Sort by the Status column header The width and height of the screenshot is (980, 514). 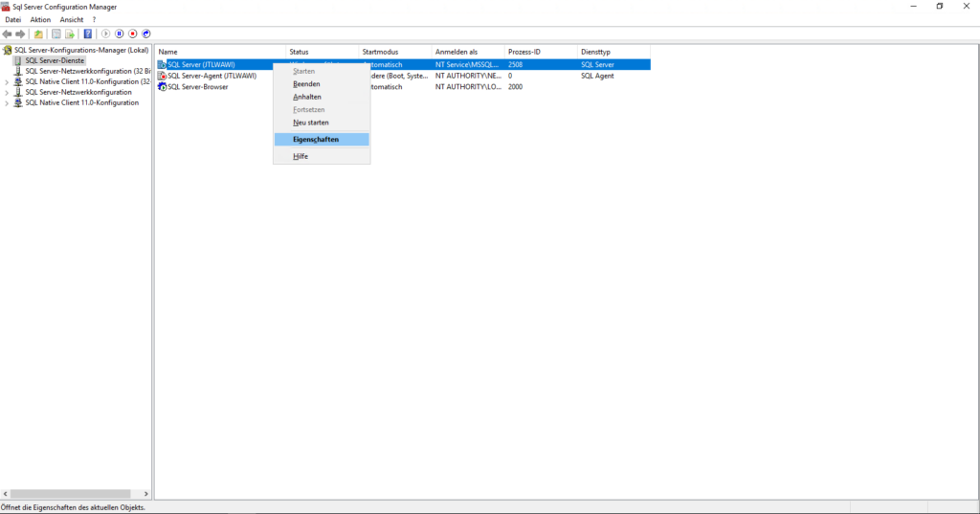pyautogui.click(x=323, y=52)
